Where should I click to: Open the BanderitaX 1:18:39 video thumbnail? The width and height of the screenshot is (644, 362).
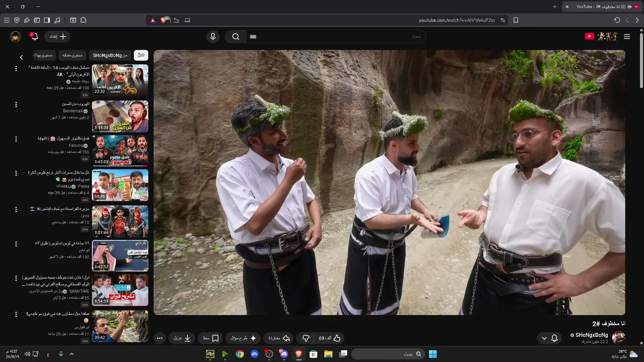(120, 116)
